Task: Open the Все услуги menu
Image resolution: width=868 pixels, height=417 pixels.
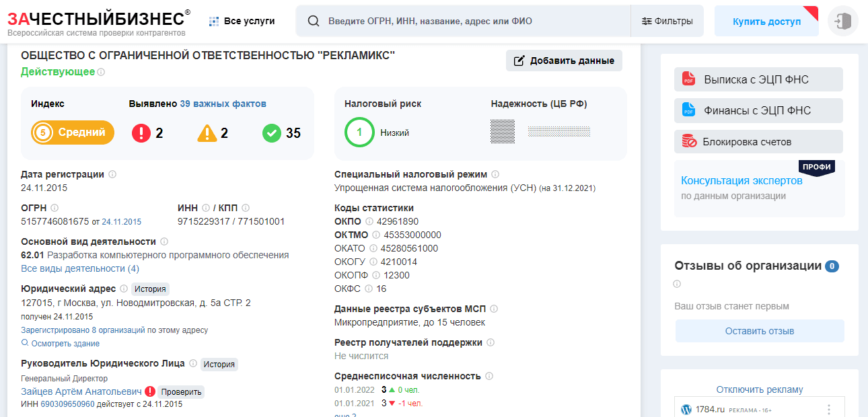Action: (242, 21)
